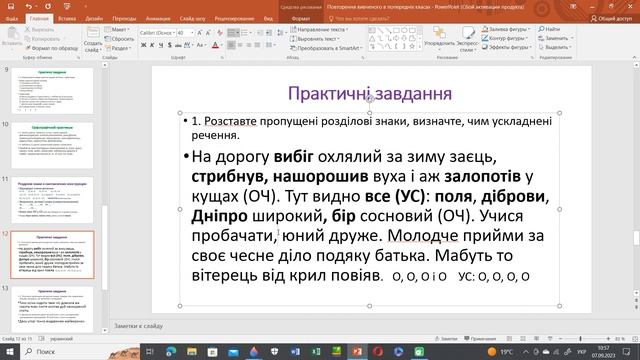Align text to the right
640x360 pixels.
pos(249,45)
